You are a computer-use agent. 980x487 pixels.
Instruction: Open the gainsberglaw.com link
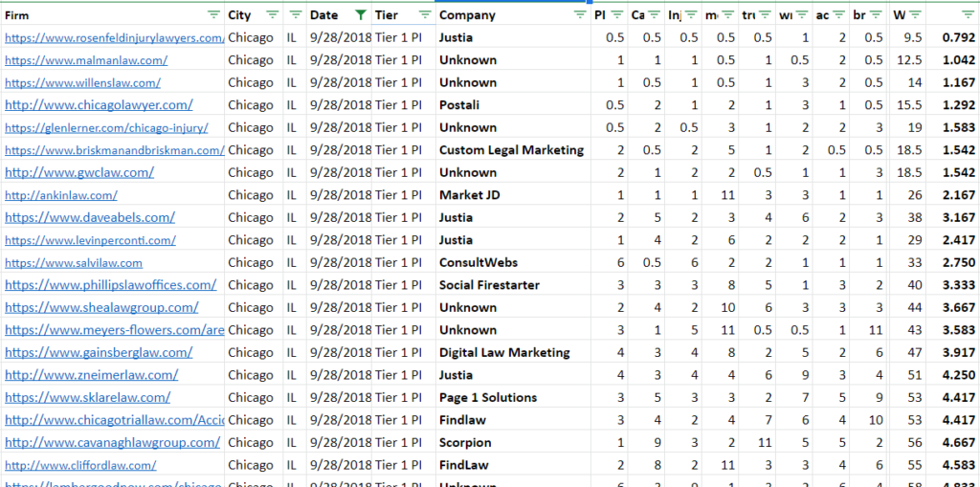click(x=99, y=353)
